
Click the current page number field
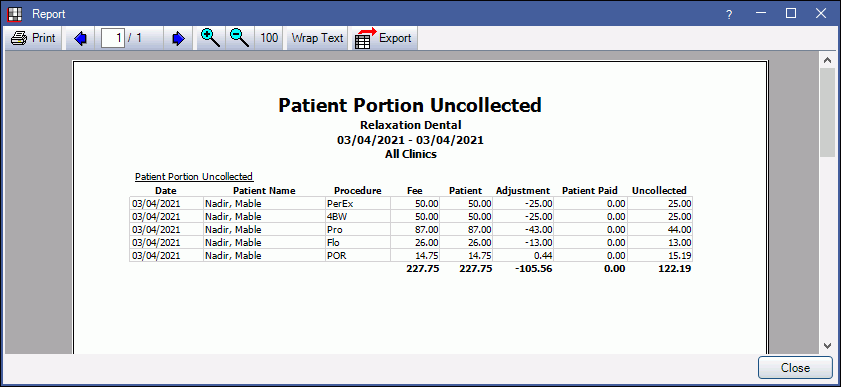[113, 38]
